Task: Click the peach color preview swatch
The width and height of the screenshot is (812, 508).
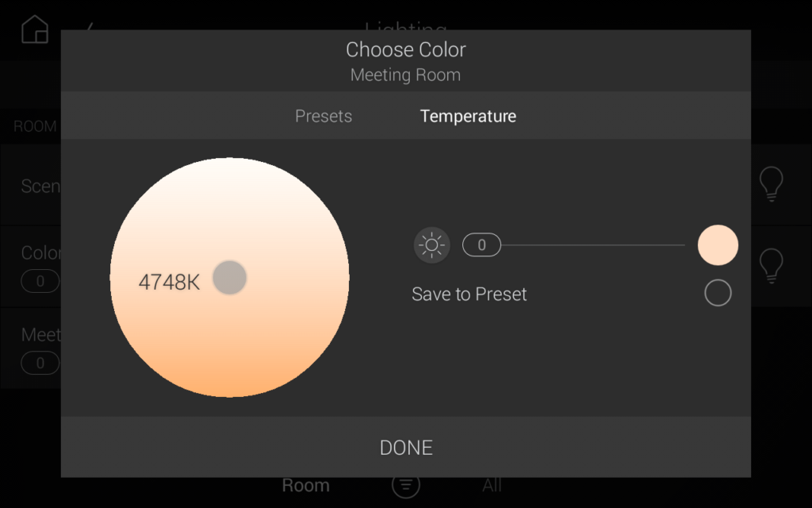Action: pyautogui.click(x=718, y=245)
